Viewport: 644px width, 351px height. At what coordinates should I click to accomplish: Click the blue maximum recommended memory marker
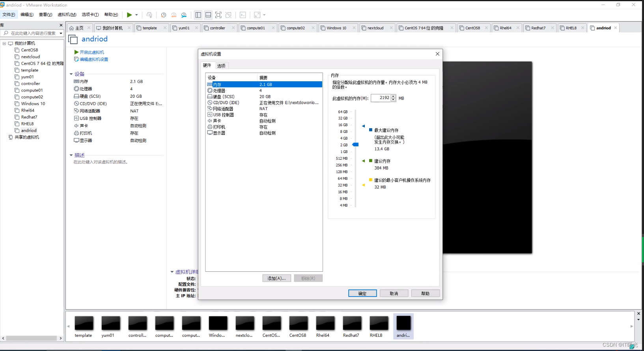(363, 126)
